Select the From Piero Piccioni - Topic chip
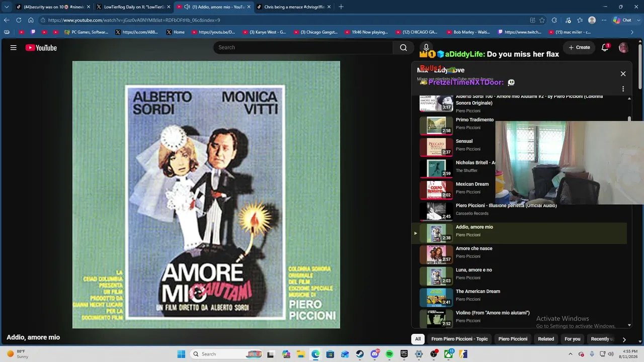Image resolution: width=644 pixels, height=362 pixels. [459, 339]
